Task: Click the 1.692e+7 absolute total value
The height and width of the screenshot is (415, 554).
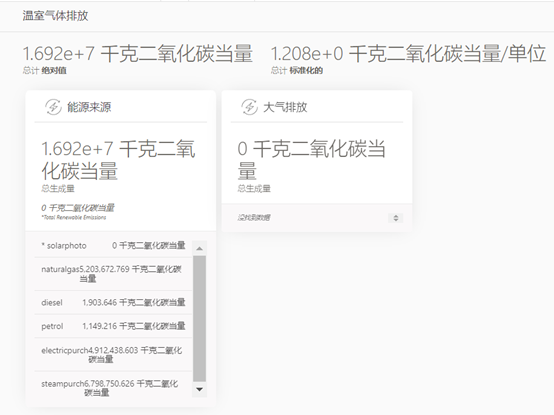Action: tap(138, 54)
